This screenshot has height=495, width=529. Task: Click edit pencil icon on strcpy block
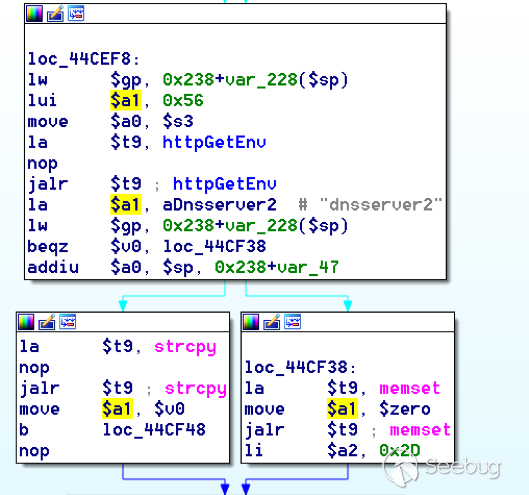47,322
